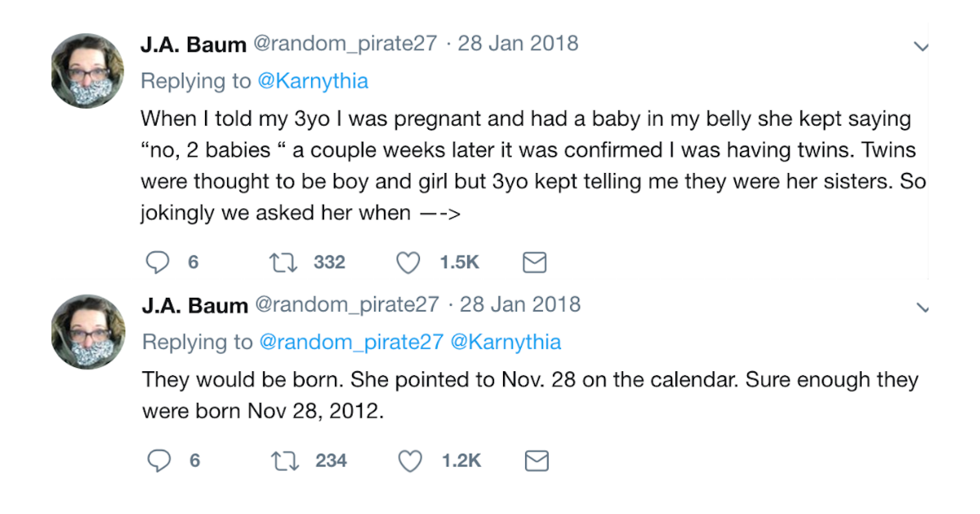Click the @random_pirate27 handle beside the first tweet's name
The image size is (980, 514).
point(346,44)
